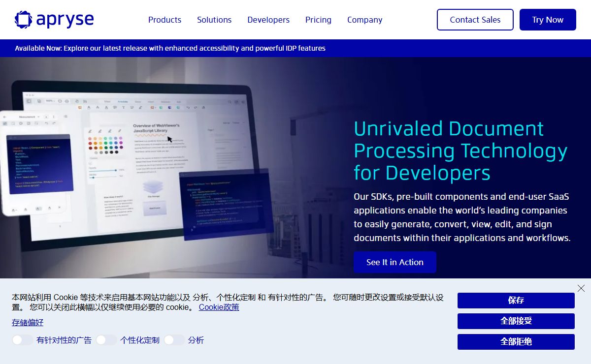
Task: Open the Solutions menu
Action: 214,20
